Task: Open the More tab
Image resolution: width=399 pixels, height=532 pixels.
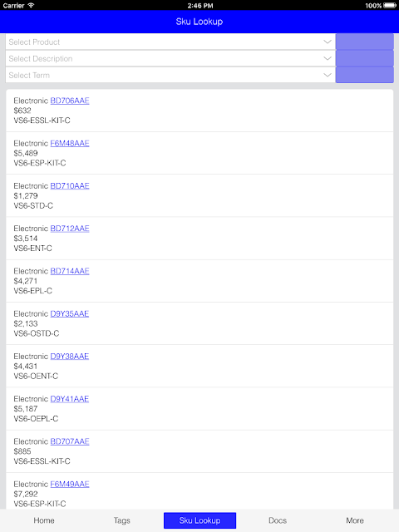Action: 355,520
